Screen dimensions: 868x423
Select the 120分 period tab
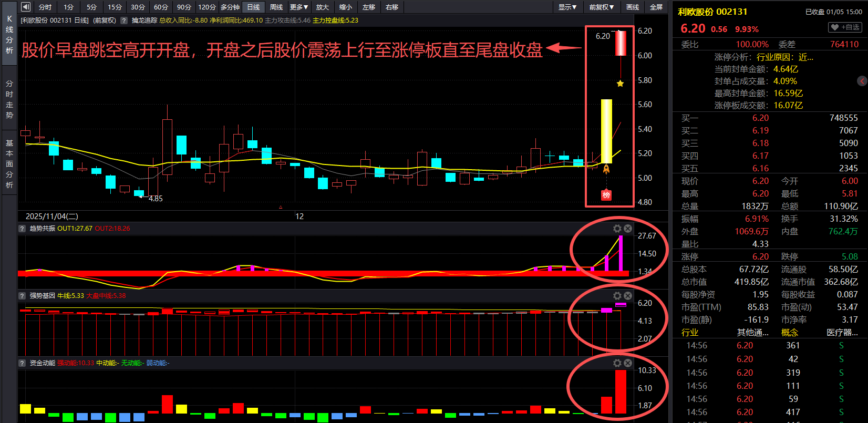click(x=207, y=7)
